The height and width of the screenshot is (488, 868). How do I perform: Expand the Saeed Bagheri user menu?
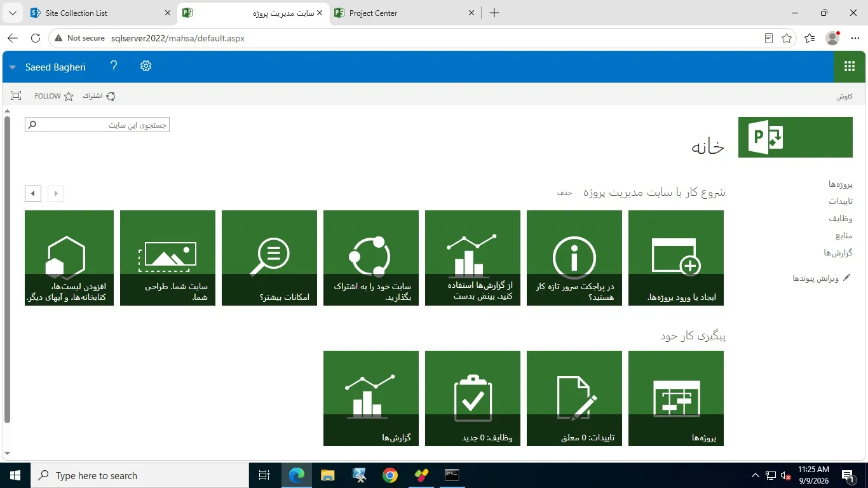(x=49, y=67)
